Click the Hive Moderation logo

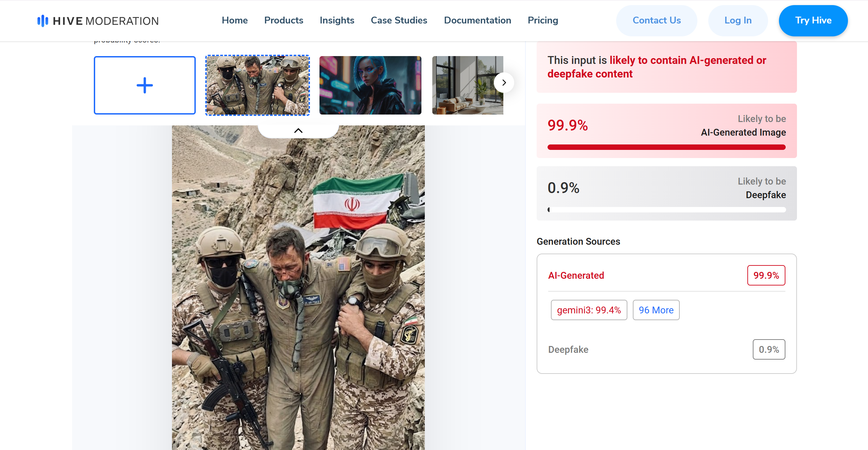click(98, 21)
